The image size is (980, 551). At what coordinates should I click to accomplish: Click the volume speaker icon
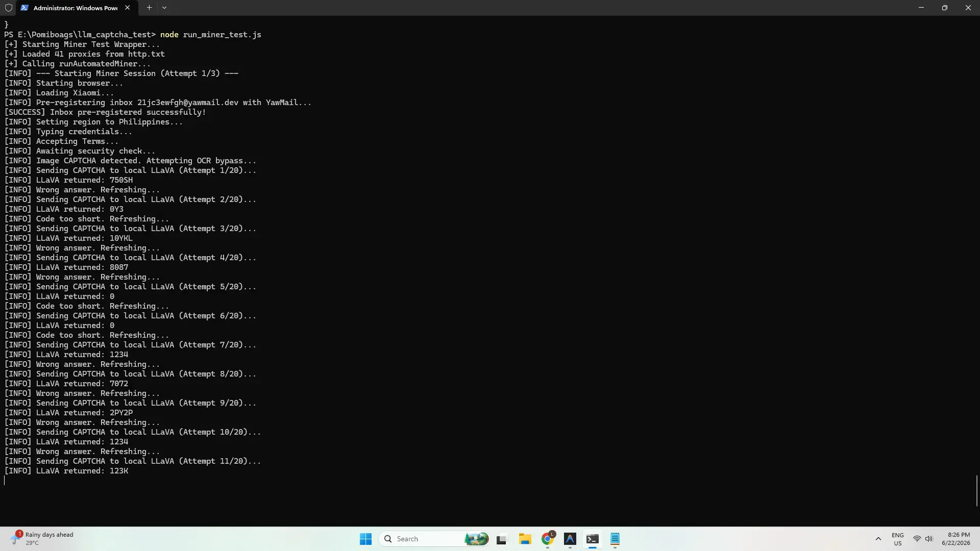(929, 539)
